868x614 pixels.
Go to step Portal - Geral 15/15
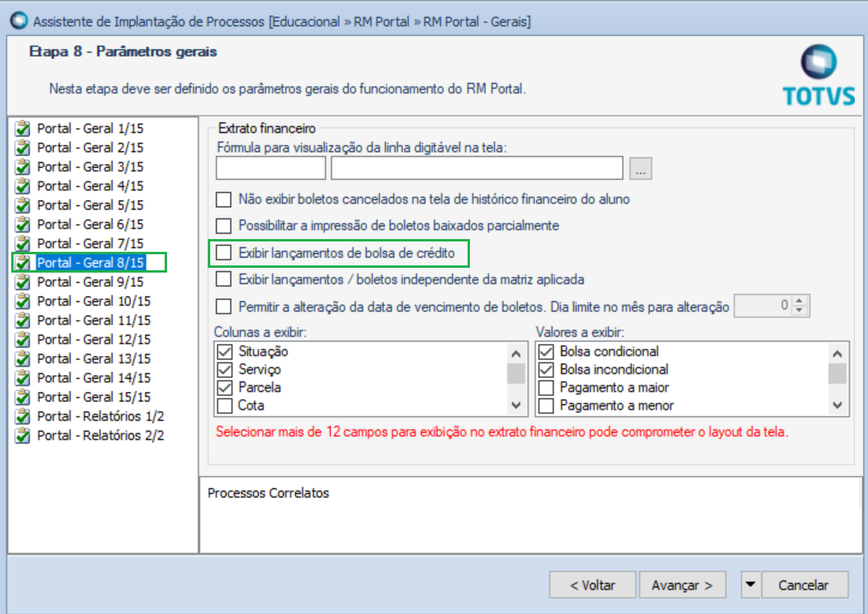[94, 397]
